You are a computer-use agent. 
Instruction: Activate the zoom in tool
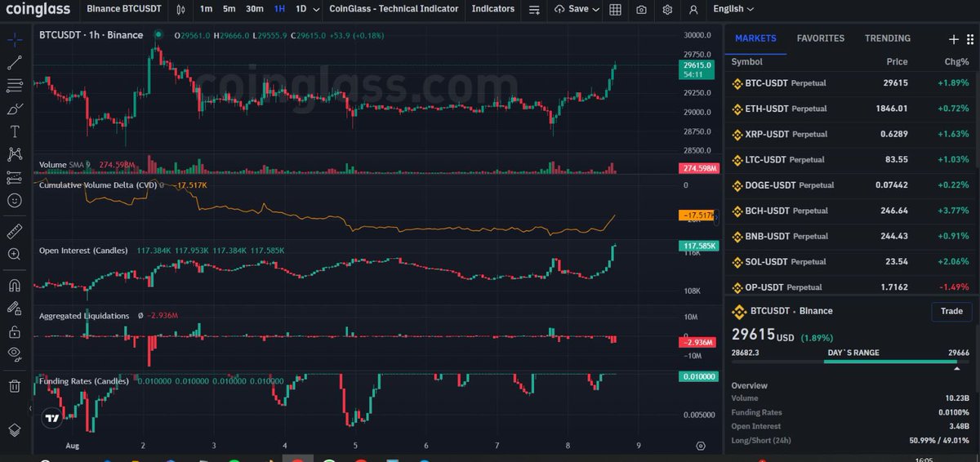point(15,254)
